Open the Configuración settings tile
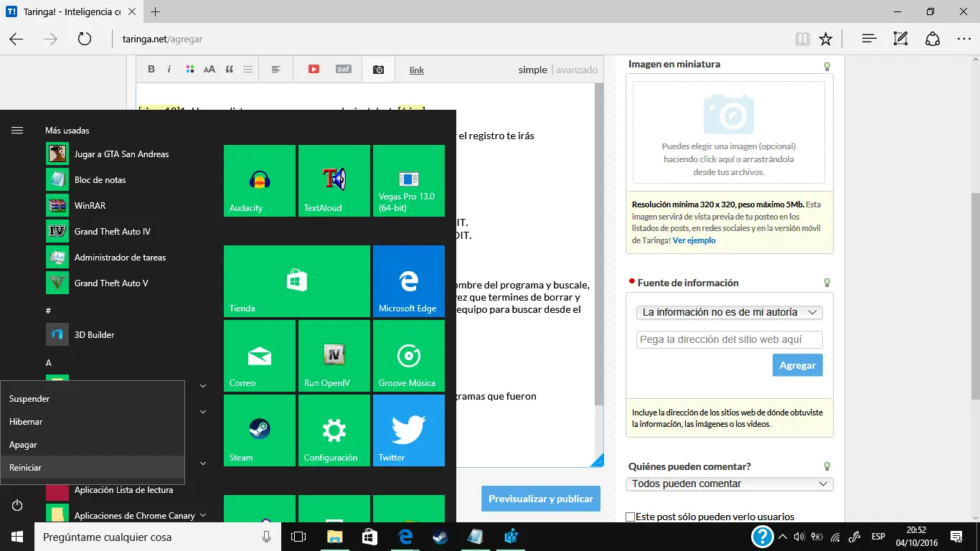 [x=334, y=430]
